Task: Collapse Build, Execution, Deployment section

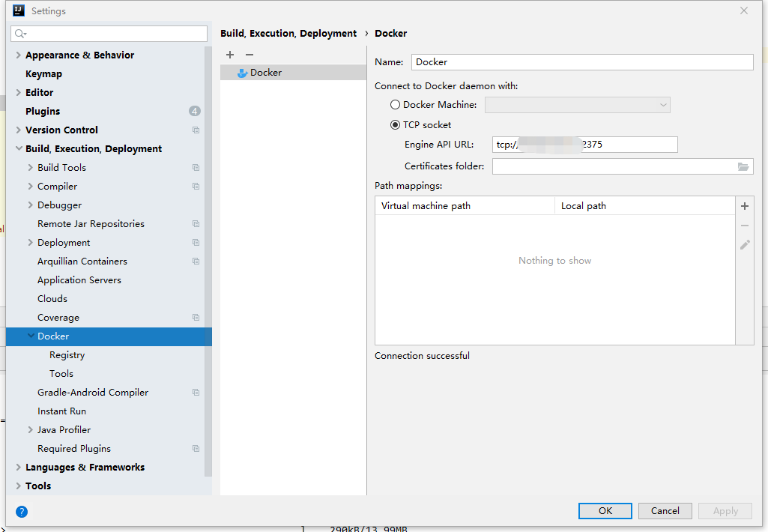Action: [x=19, y=148]
